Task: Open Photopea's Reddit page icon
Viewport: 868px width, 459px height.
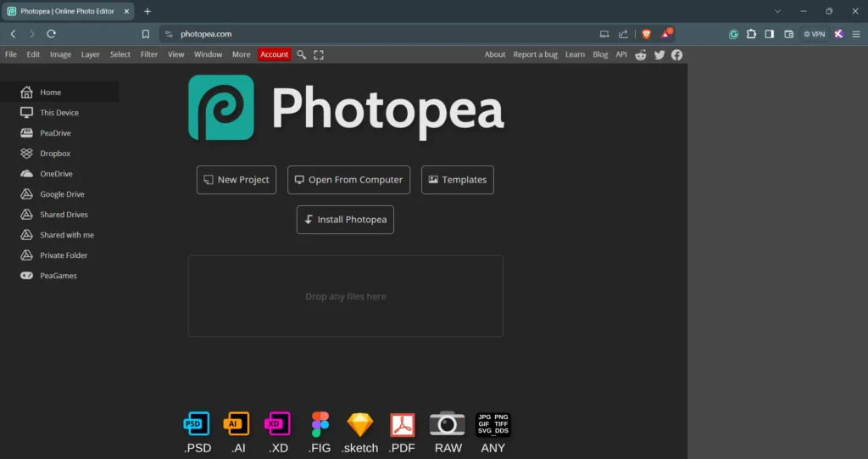Action: pos(641,54)
